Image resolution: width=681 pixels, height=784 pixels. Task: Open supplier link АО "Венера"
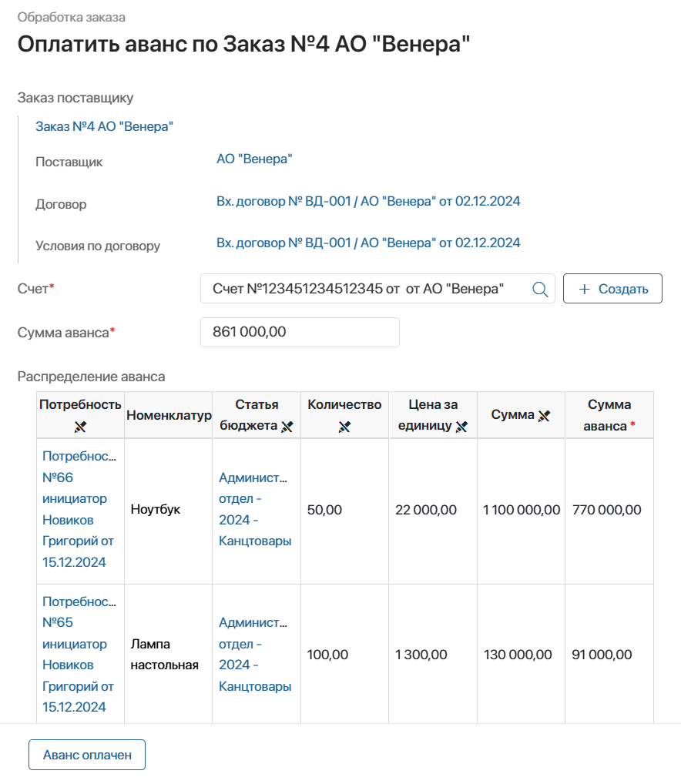point(254,159)
